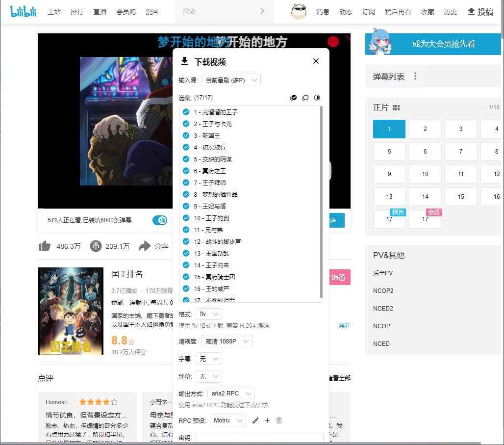Edit the RPC preset with pencil icon

click(255, 420)
